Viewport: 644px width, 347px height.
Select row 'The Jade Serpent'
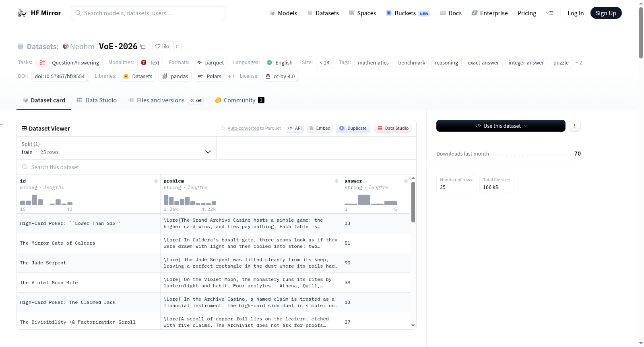coord(213,263)
